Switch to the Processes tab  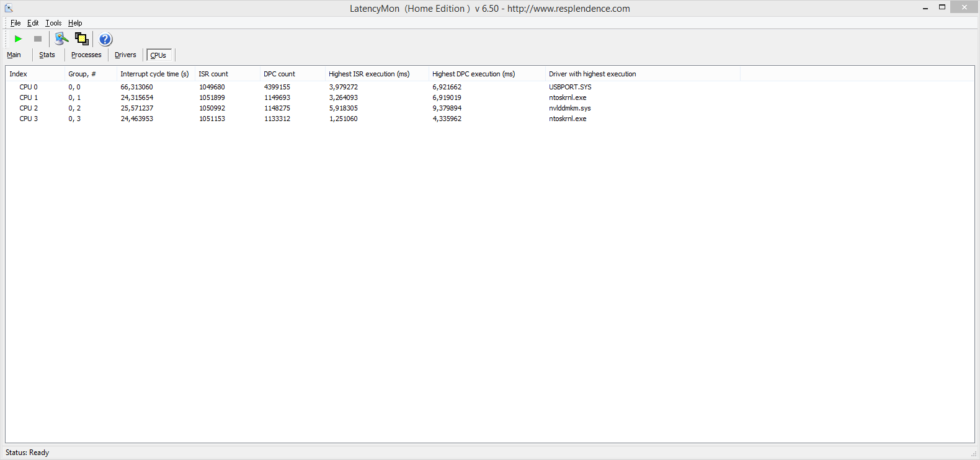click(x=86, y=55)
